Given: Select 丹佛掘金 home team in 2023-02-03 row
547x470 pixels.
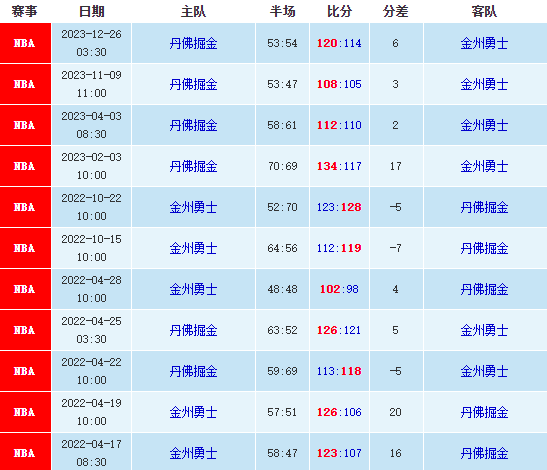Looking at the screenshot, I should click(193, 166).
